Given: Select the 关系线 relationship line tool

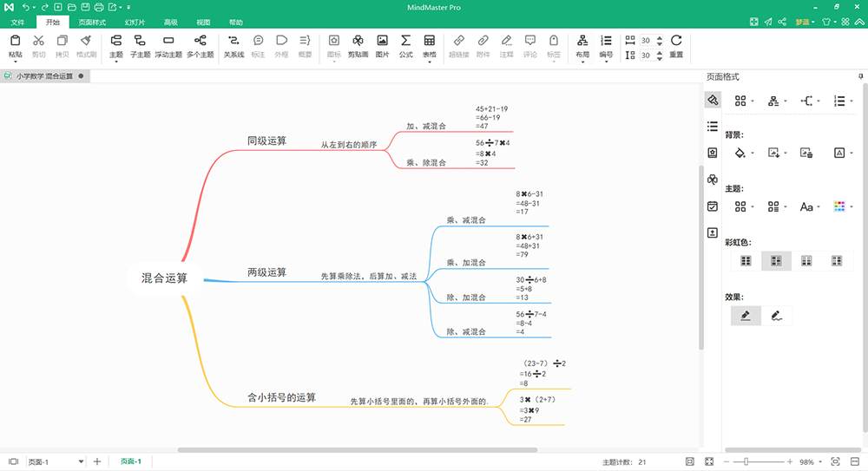Looking at the screenshot, I should point(233,47).
